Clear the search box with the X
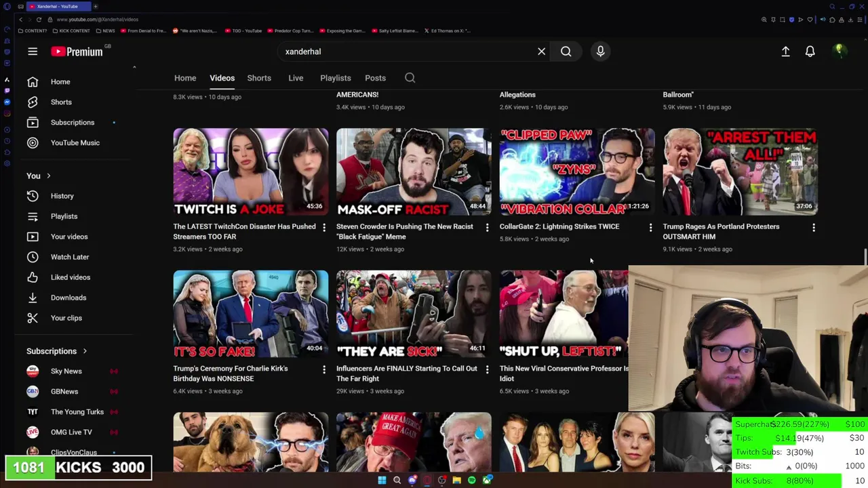868x488 pixels. pos(541,52)
